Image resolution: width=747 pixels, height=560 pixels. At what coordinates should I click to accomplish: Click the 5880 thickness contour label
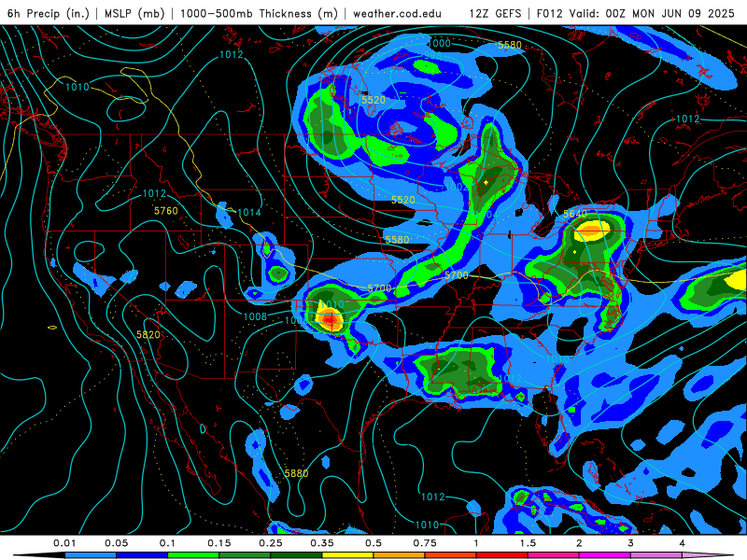[x=296, y=473]
